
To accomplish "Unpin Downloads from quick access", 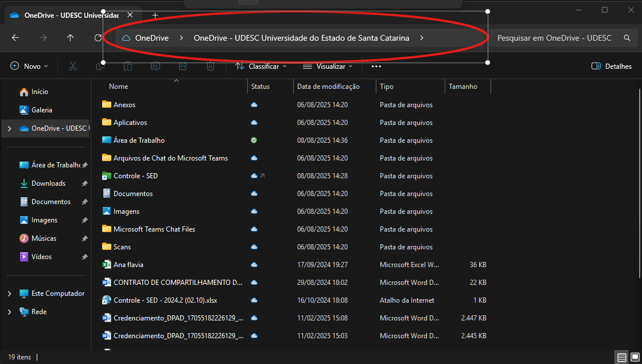I will [x=84, y=183].
